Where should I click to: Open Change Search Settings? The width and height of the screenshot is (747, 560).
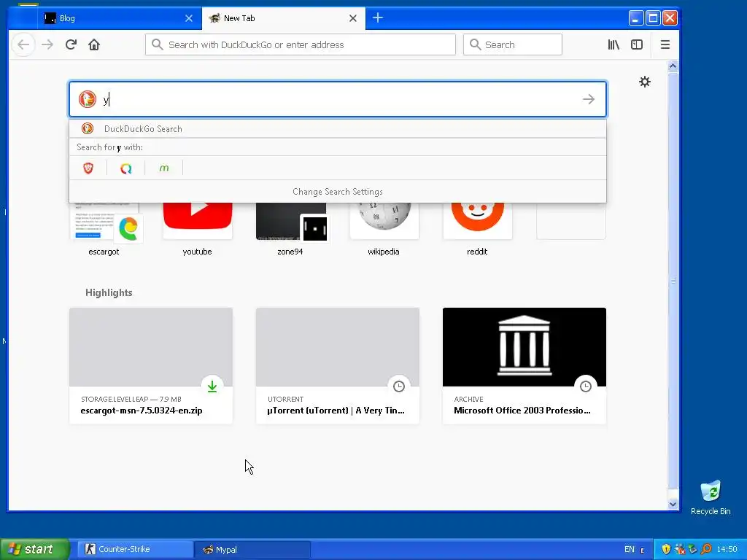[338, 192]
